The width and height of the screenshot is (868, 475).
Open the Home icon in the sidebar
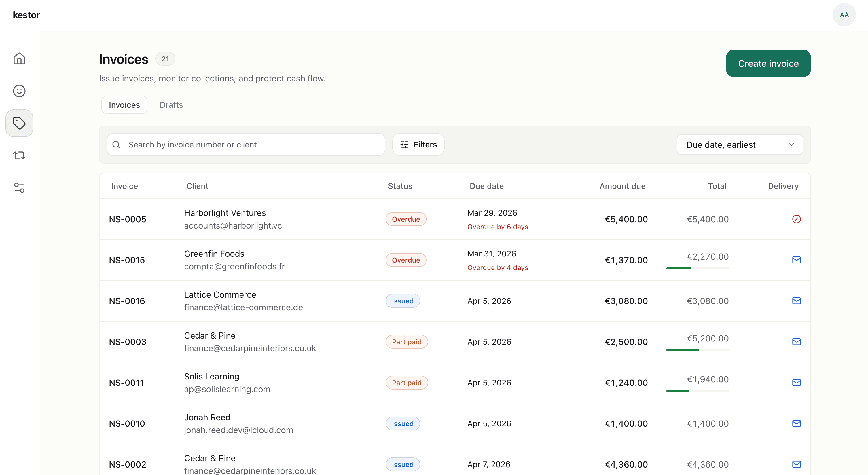pyautogui.click(x=19, y=58)
